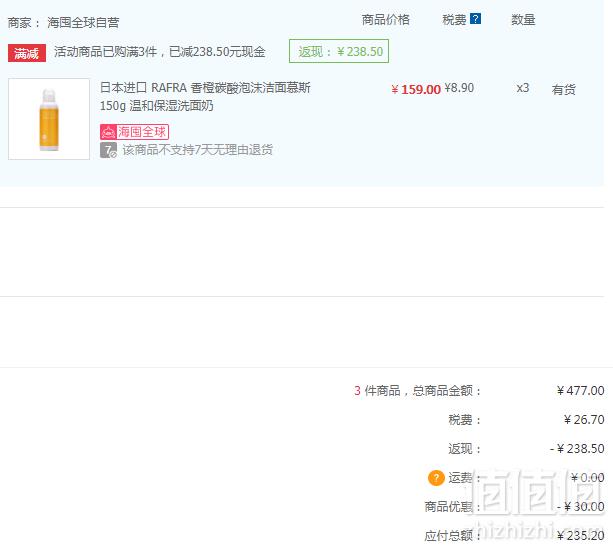Screen dimensions: 613x548
Task: Click product discount -¥30.00
Action: (x=581, y=507)
